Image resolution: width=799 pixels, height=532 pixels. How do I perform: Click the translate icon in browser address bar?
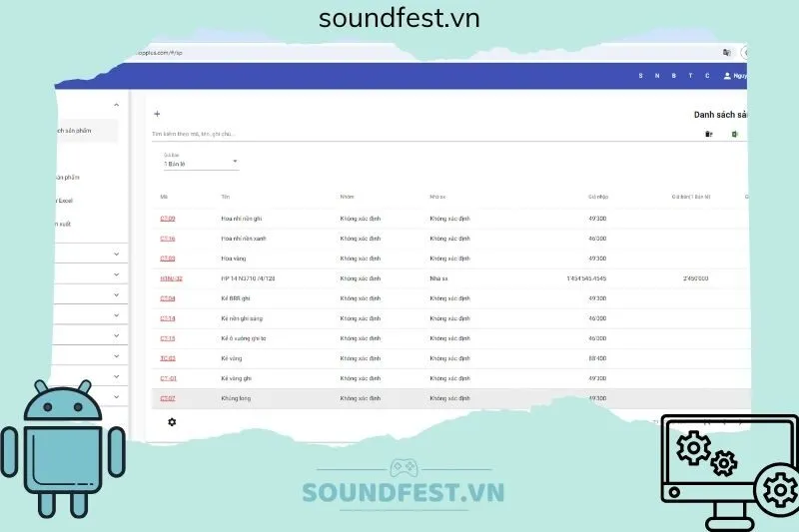tap(726, 52)
